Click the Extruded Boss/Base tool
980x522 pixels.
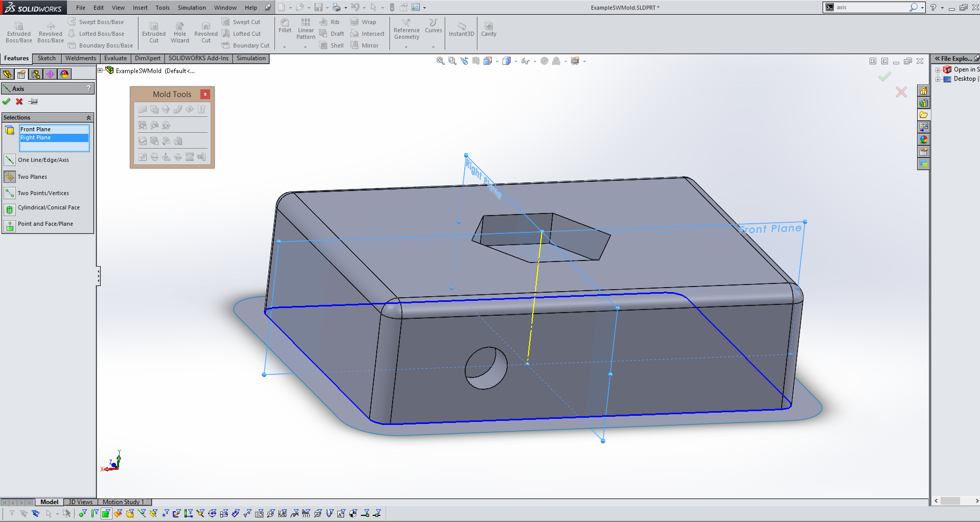coord(19,32)
